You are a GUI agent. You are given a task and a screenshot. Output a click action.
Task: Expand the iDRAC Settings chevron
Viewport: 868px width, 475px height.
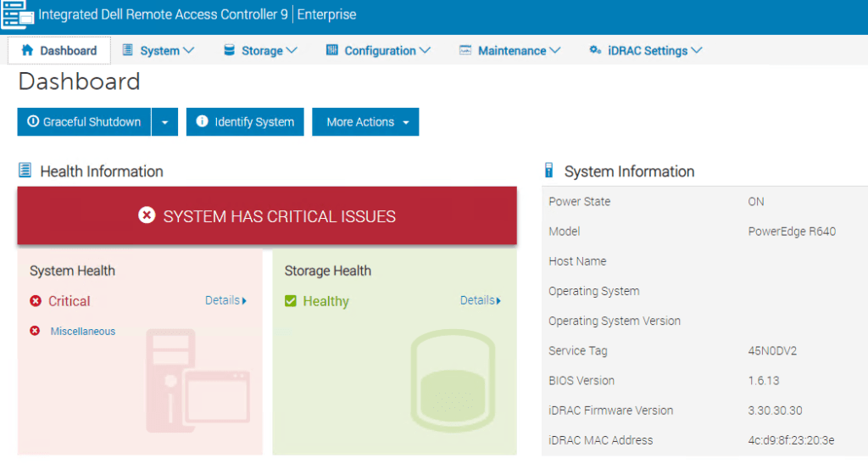click(x=697, y=50)
